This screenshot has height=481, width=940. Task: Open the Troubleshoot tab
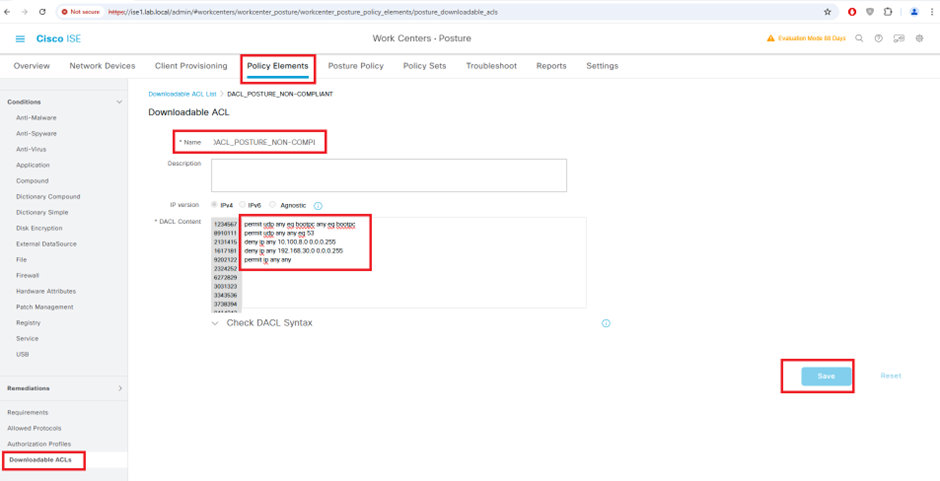(x=491, y=66)
